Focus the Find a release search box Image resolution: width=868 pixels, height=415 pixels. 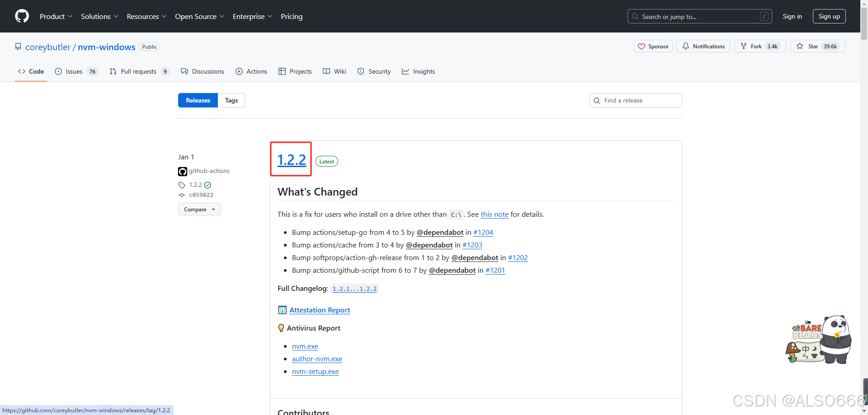pos(636,100)
